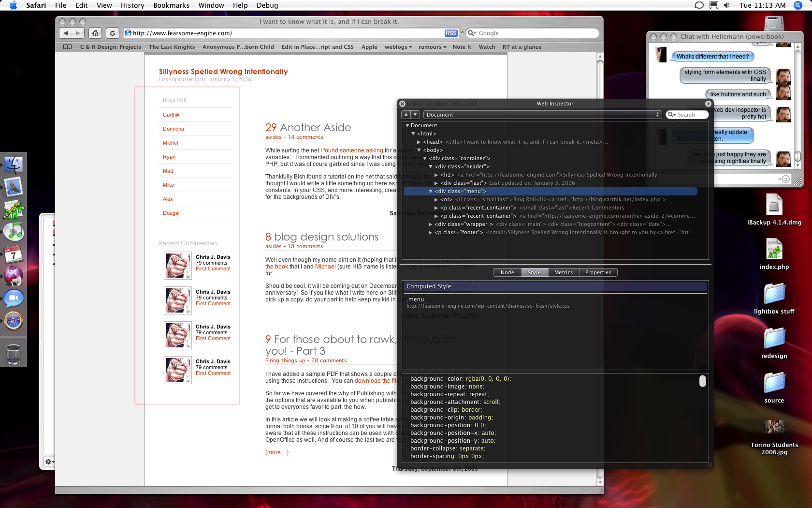Click the volume icon in menu bar
This screenshot has width=812, height=508.
click(x=727, y=5)
